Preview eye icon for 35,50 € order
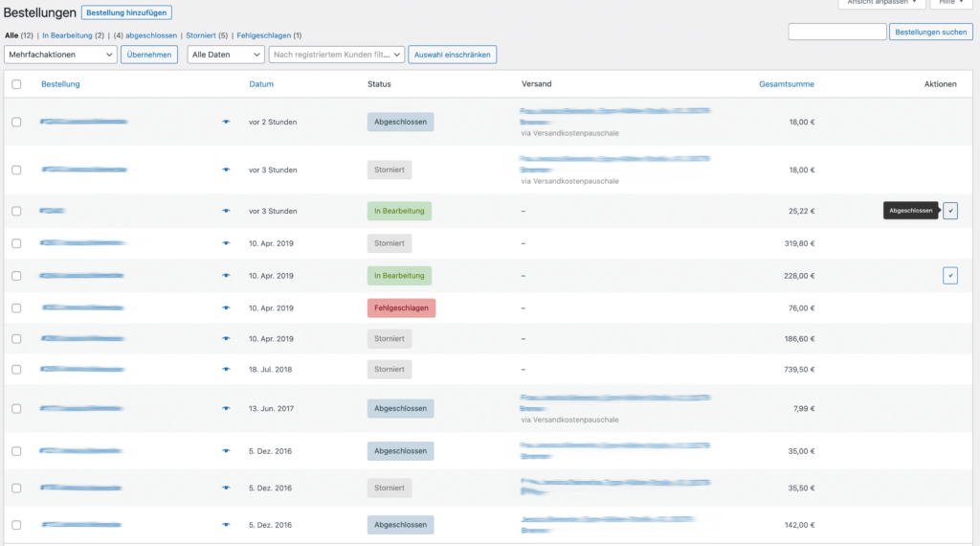The height and width of the screenshot is (546, 980). pyautogui.click(x=226, y=488)
